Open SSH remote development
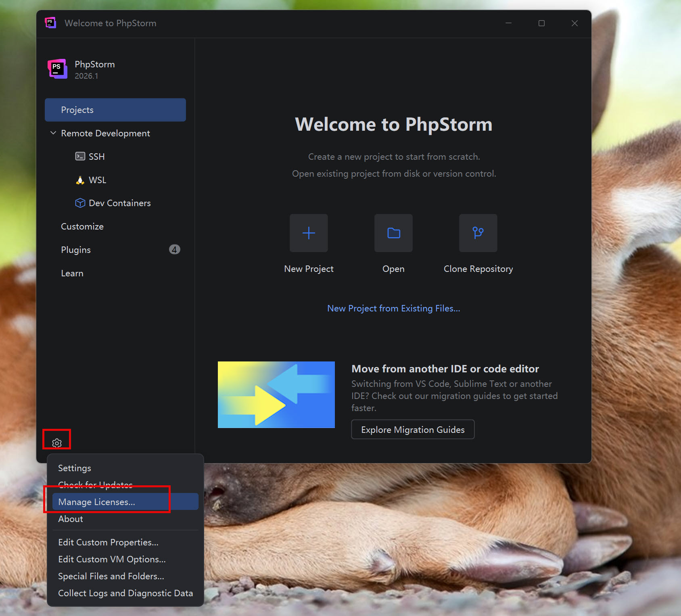Viewport: 681px width, 616px height. point(96,157)
